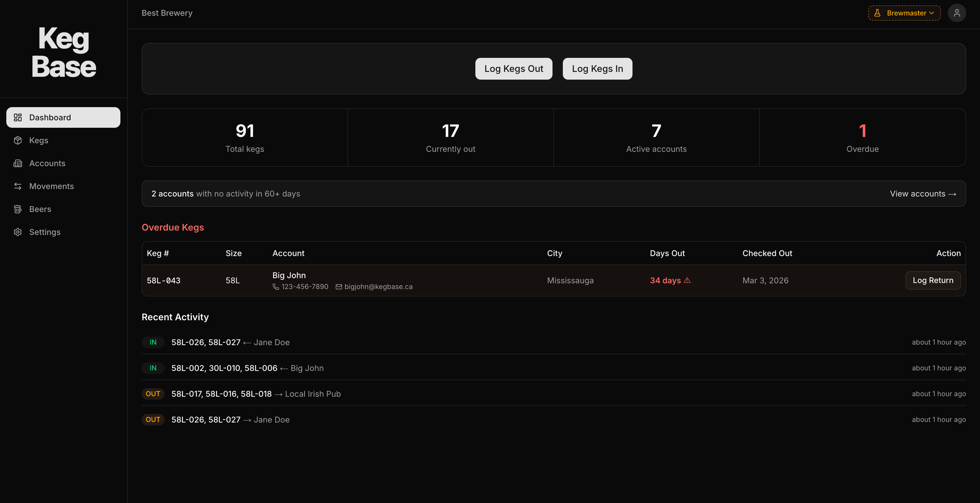Select the Currently out stat card
The width and height of the screenshot is (980, 503).
[x=450, y=137]
